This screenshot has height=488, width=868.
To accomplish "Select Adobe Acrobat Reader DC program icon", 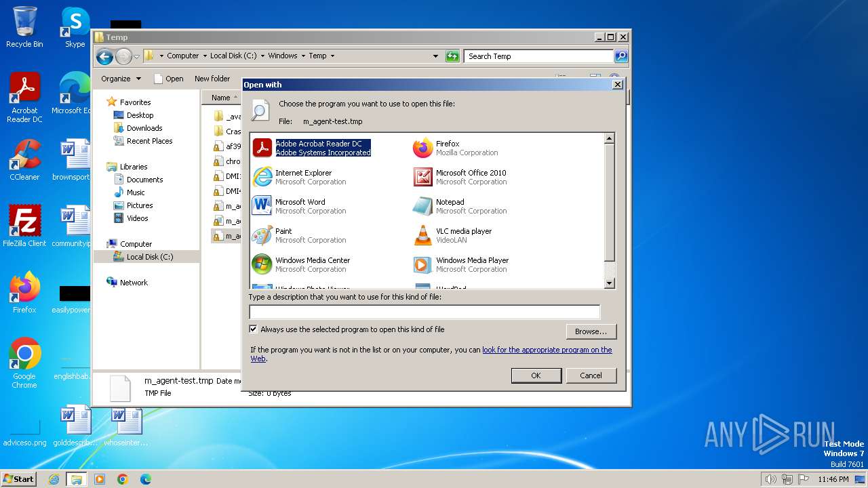I will tap(262, 148).
